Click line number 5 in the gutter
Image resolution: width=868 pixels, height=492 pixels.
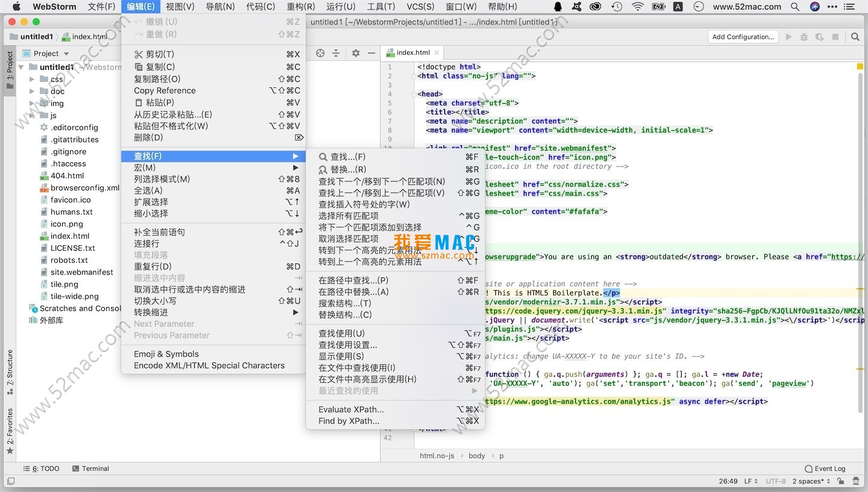click(390, 103)
